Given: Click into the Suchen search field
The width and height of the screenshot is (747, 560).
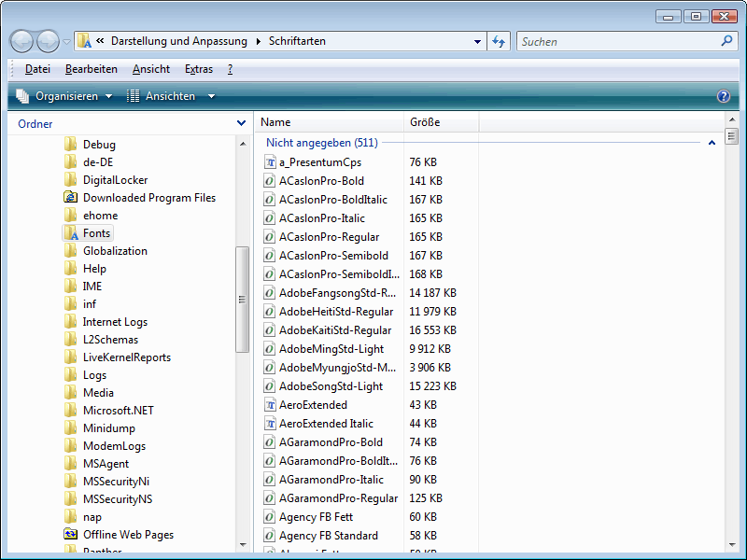Looking at the screenshot, I should 616,42.
